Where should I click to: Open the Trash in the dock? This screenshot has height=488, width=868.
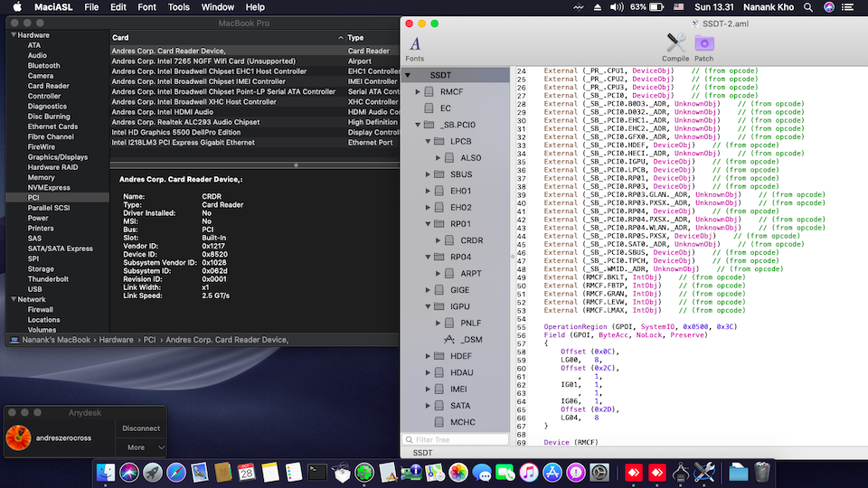pos(762,472)
